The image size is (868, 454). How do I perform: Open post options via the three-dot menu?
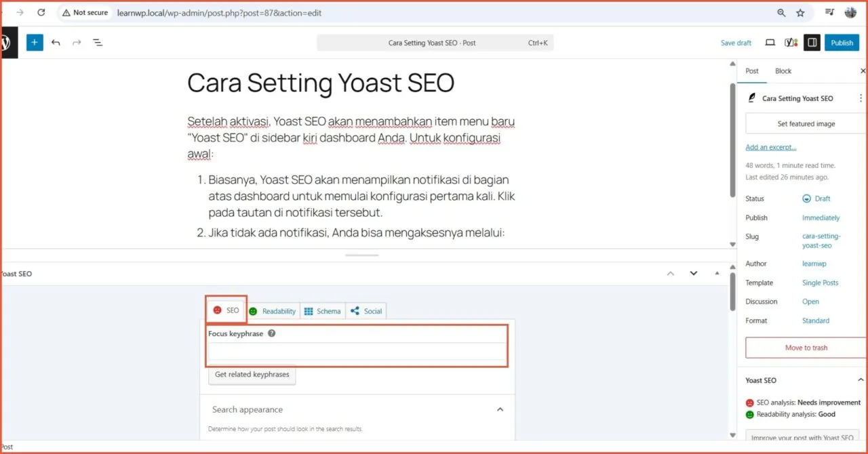(860, 98)
